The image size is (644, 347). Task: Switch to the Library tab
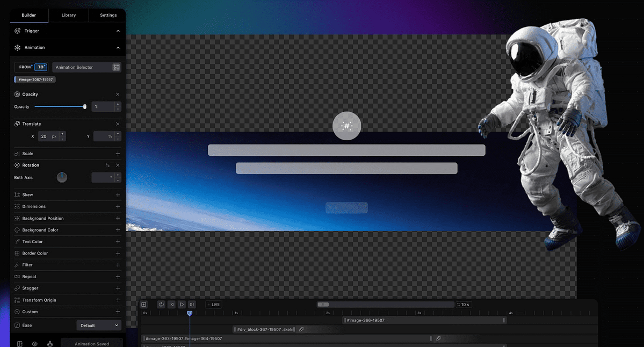[69, 15]
